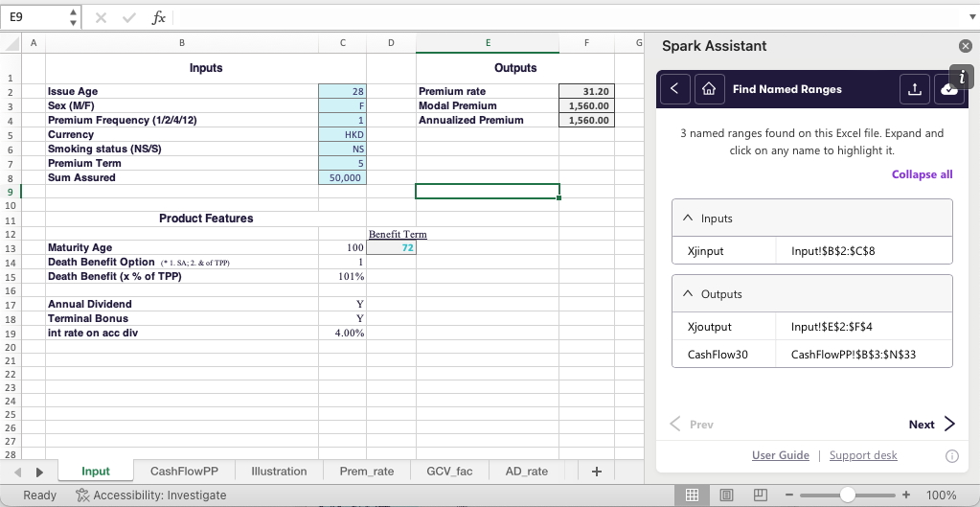Select the Modal Premium value cell

tap(586, 105)
